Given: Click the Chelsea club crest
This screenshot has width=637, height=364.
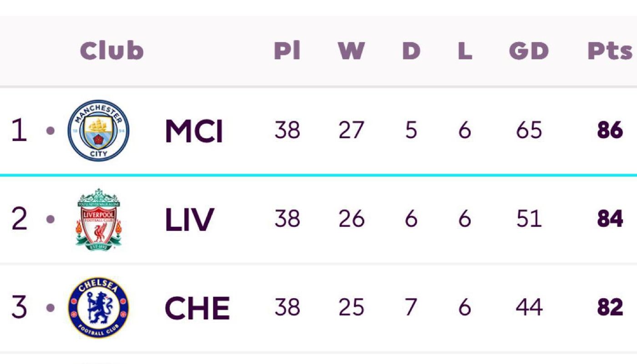Looking at the screenshot, I should tap(98, 308).
